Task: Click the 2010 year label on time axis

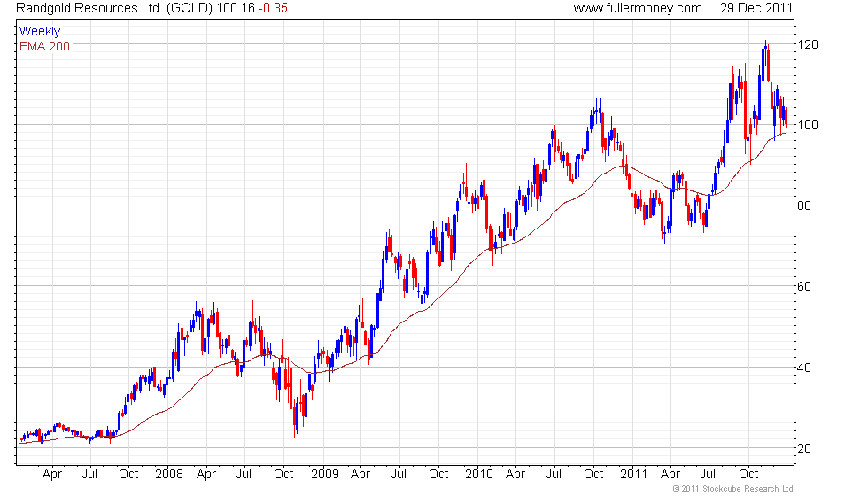Action: pyautogui.click(x=479, y=475)
